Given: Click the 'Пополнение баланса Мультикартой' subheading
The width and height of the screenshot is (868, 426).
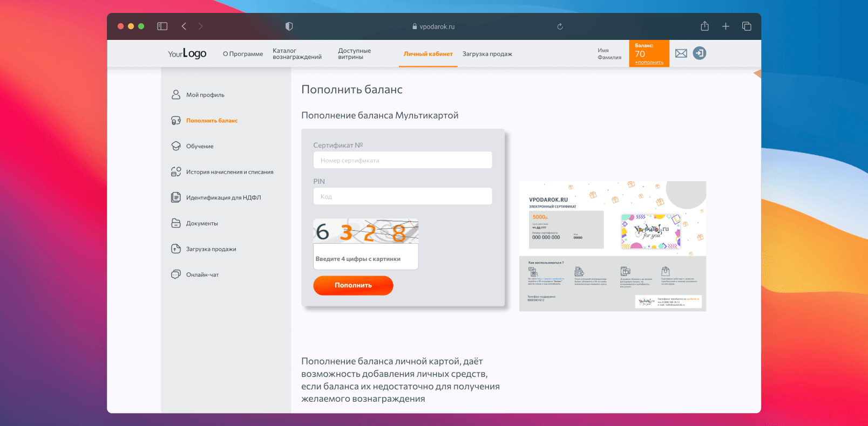Looking at the screenshot, I should coord(380,115).
